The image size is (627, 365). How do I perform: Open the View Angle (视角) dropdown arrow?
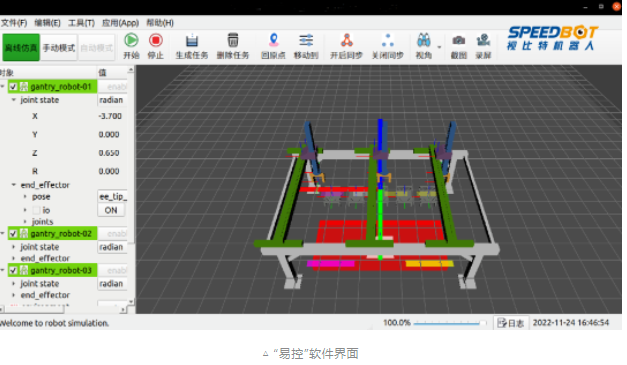439,48
